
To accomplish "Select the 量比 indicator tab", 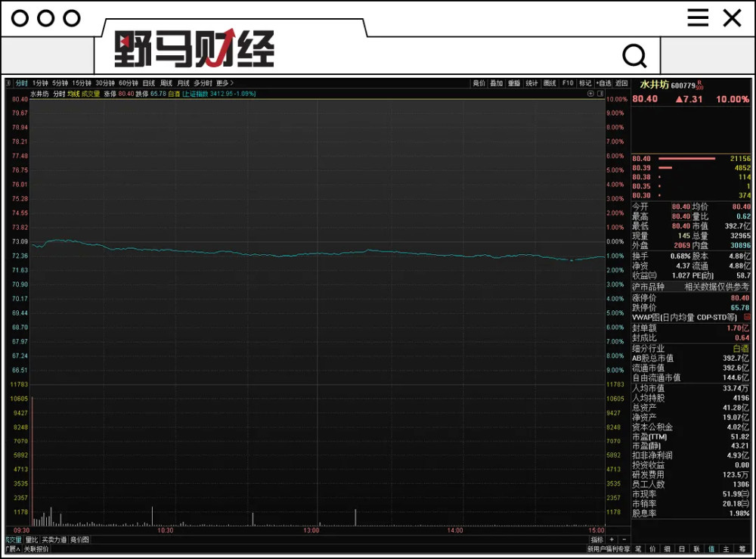I will tap(32, 539).
